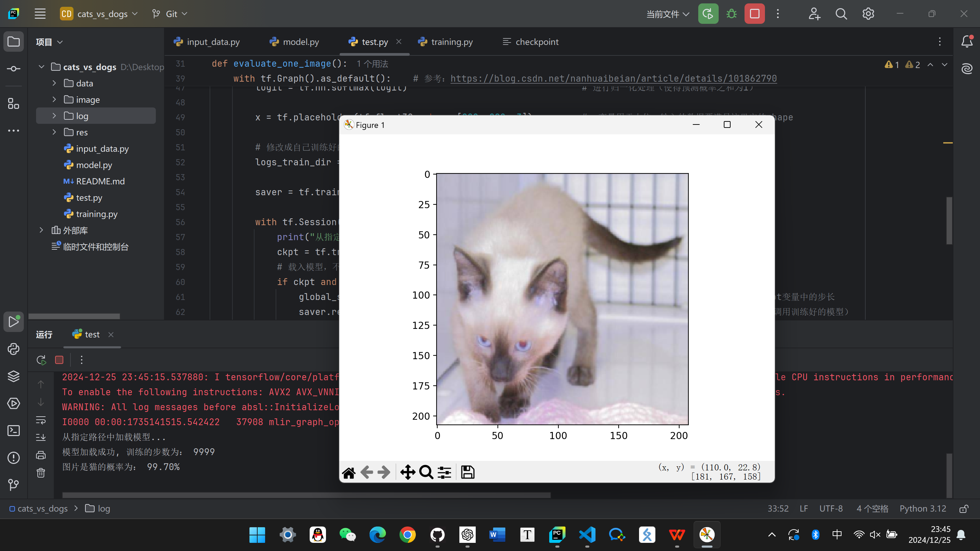Toggle the read-only lock in the status bar
This screenshot has width=980, height=551.
point(964,508)
